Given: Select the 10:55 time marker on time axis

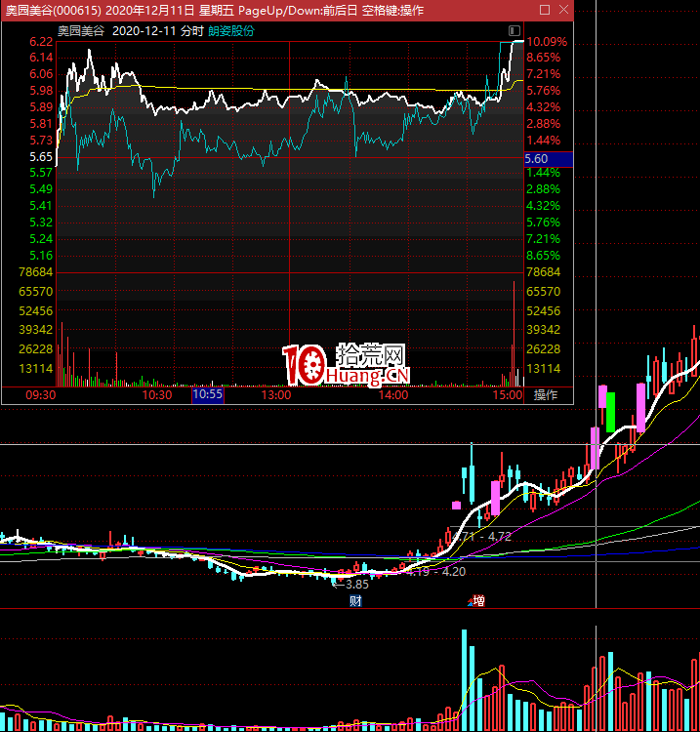Looking at the screenshot, I should 208,394.
